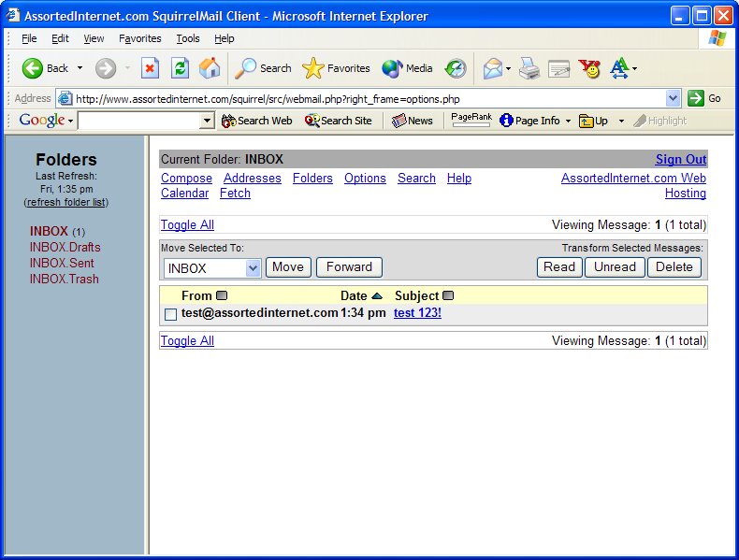Viewport: 739px width, 560px height.
Task: Open the Up button dropdown arrow
Action: [621, 121]
